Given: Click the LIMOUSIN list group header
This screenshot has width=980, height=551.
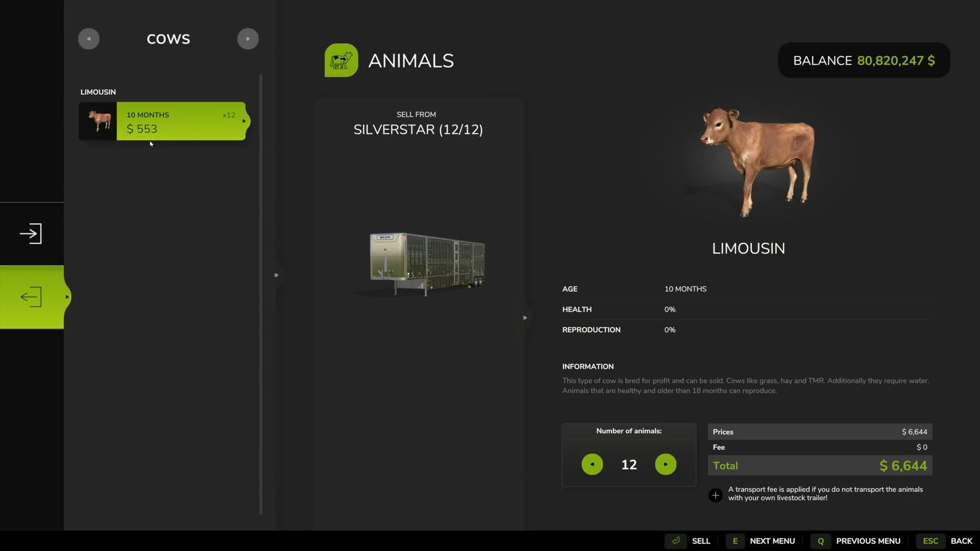Looking at the screenshot, I should pos(98,92).
